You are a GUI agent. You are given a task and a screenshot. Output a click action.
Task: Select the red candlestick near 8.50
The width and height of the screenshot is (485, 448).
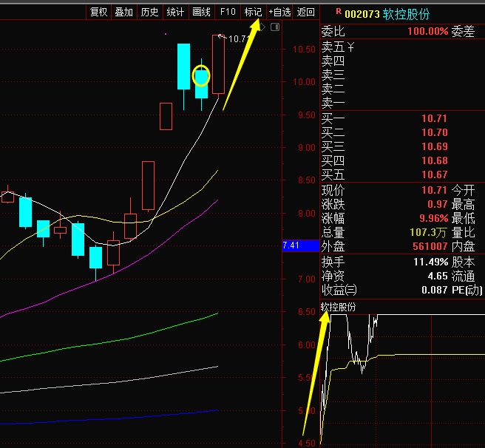(x=148, y=186)
